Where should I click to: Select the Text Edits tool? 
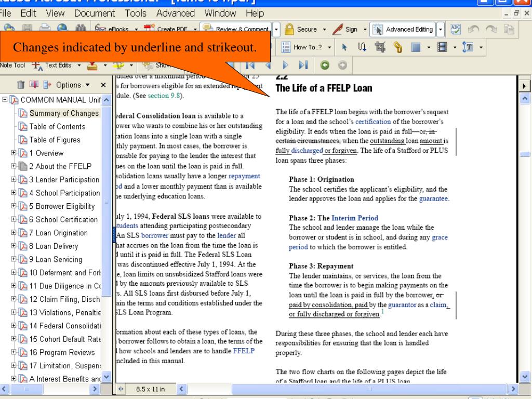(52, 65)
